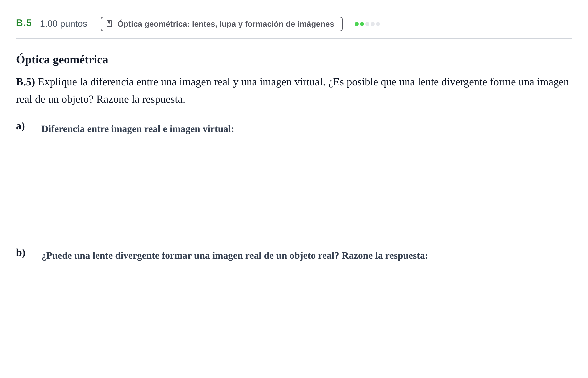This screenshot has width=588, height=378.
Task: Open the Óptica geométrica topic tag
Action: click(x=222, y=24)
